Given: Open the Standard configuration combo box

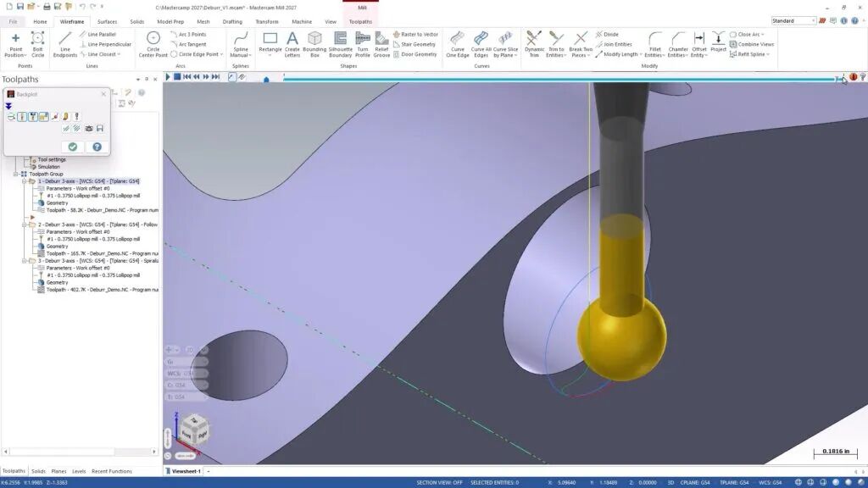Looking at the screenshot, I should (793, 21).
